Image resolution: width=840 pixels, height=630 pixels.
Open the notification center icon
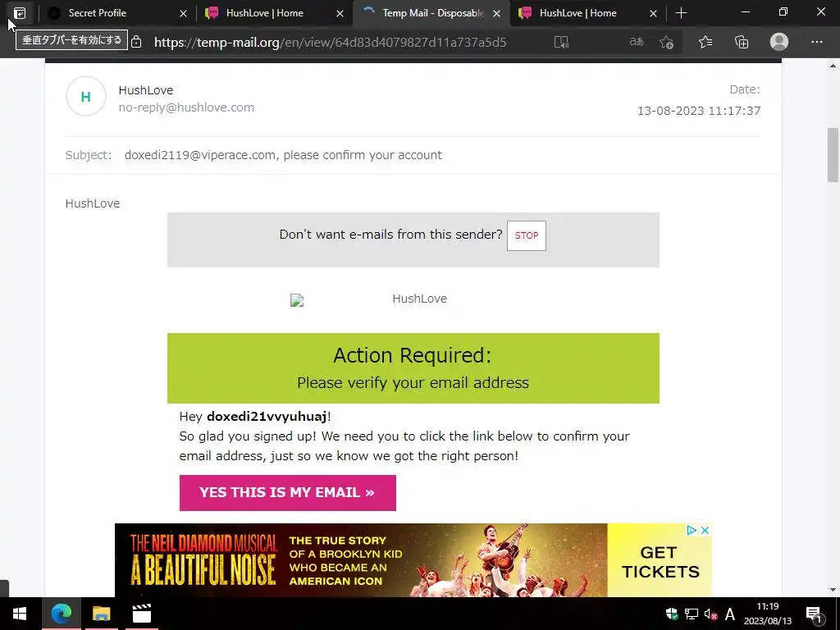click(814, 614)
